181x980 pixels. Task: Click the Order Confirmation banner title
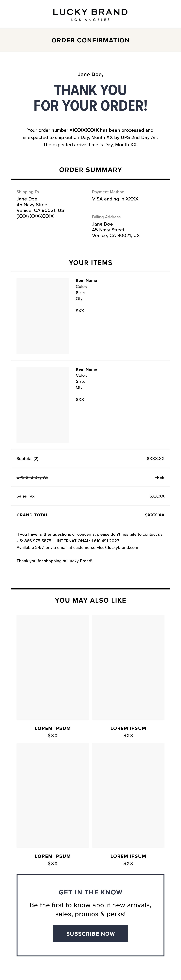[90, 40]
